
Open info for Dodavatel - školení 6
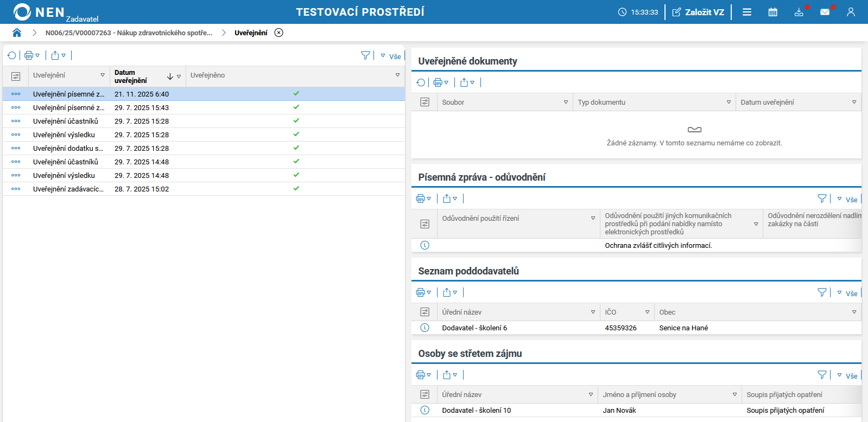[x=425, y=328]
